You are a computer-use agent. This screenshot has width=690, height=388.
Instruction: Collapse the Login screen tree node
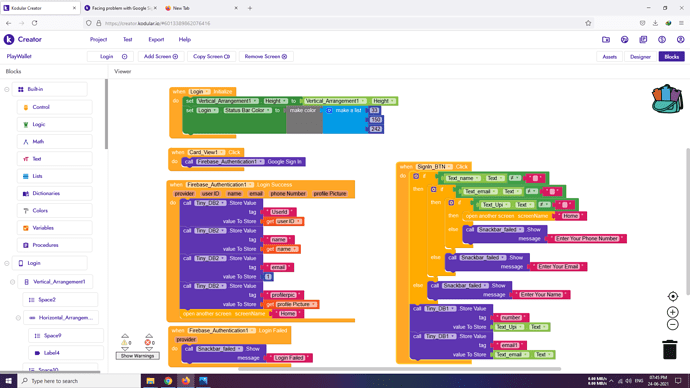(x=7, y=263)
